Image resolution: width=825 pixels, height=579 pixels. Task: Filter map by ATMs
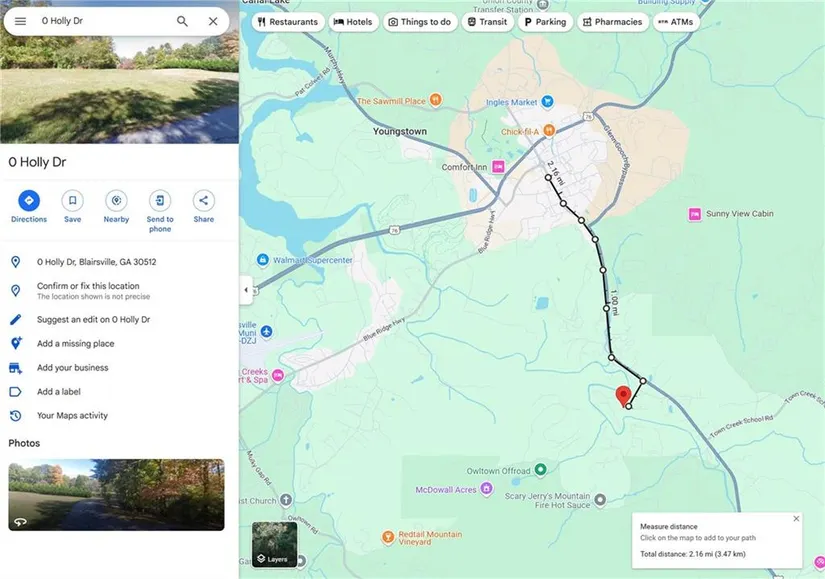click(675, 22)
